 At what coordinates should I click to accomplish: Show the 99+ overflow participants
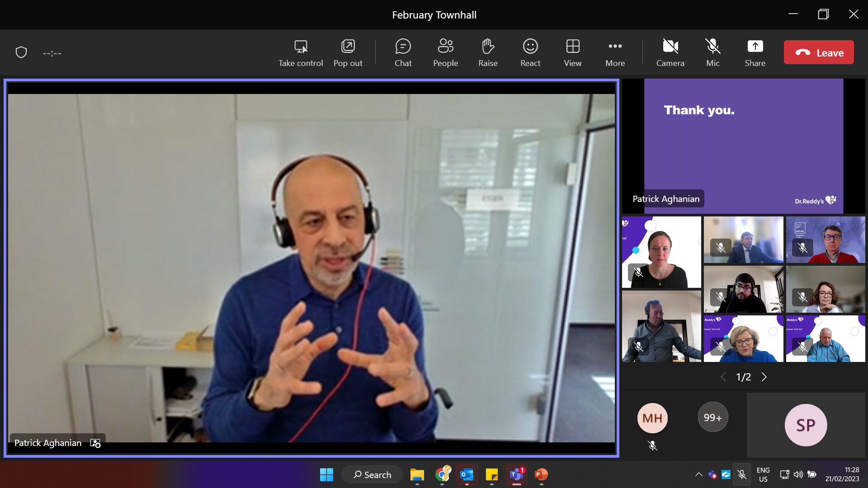712,417
